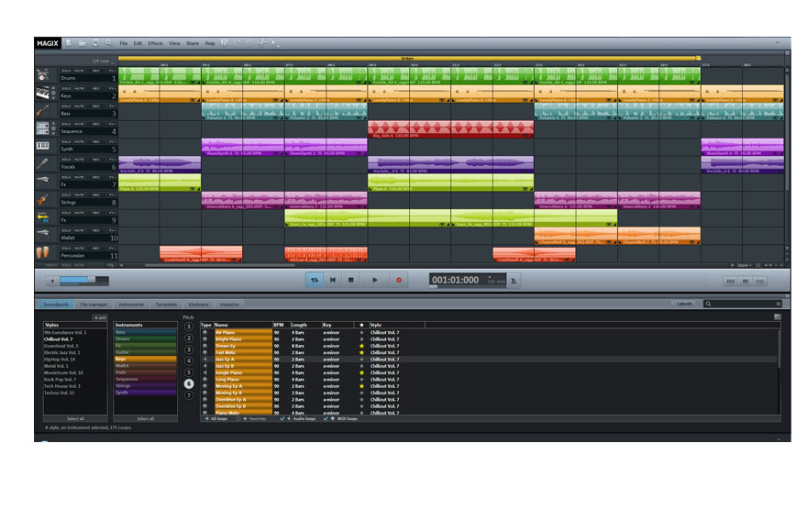The width and height of the screenshot is (807, 532).
Task: Click the +add button above Styles
Action: (x=100, y=317)
